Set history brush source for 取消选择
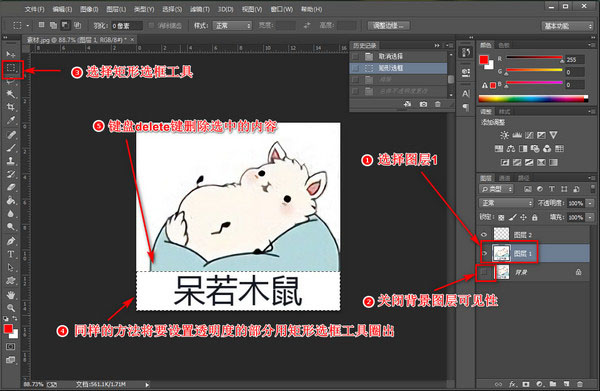Viewport: 600px width, 391px height. 356,56
